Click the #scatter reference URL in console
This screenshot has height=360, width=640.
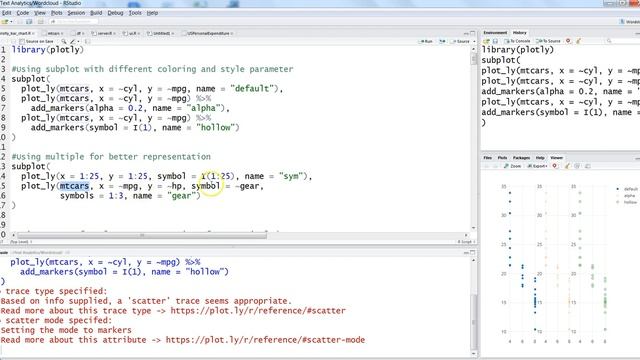(x=258, y=311)
